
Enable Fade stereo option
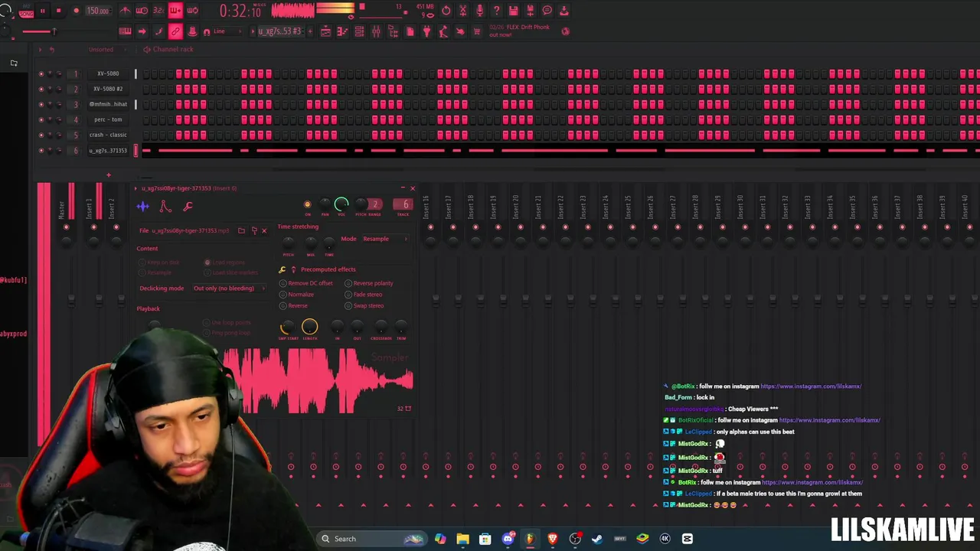(x=364, y=295)
